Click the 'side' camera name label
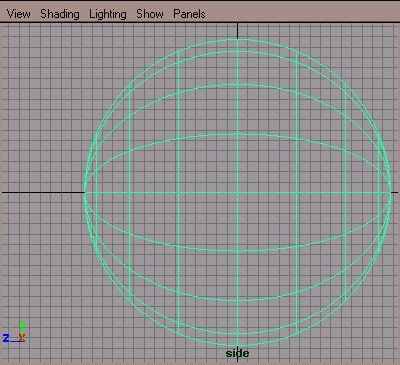400x365 pixels. tap(237, 353)
